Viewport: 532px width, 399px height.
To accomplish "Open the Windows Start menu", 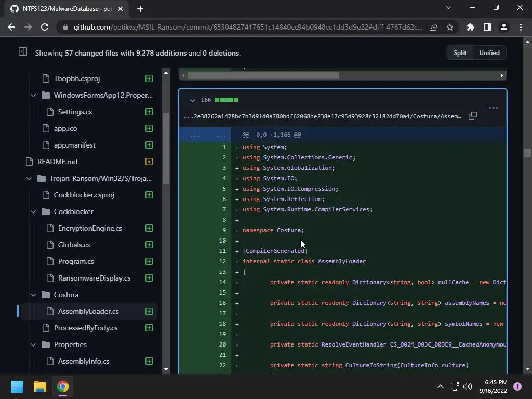I will coord(17,387).
